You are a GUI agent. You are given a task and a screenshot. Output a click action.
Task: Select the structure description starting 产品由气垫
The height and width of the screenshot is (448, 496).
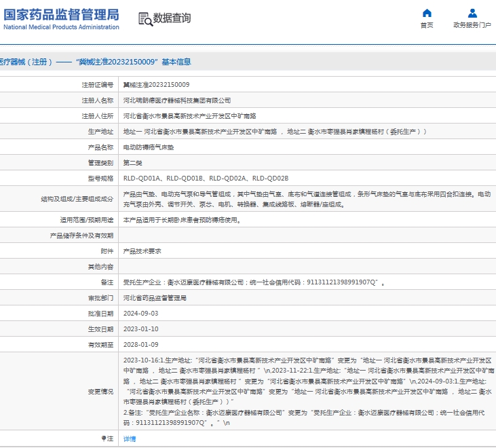point(307,200)
